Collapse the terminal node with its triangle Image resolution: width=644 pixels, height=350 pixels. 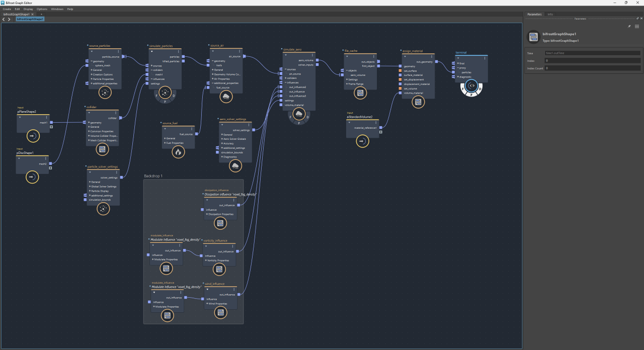coord(458,58)
